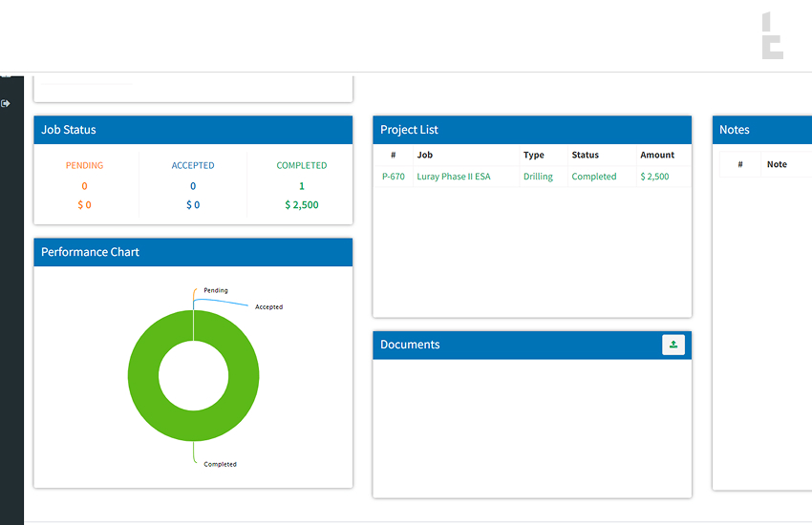The image size is (812, 525).
Task: Select the PENDING job status label
Action: click(x=84, y=165)
